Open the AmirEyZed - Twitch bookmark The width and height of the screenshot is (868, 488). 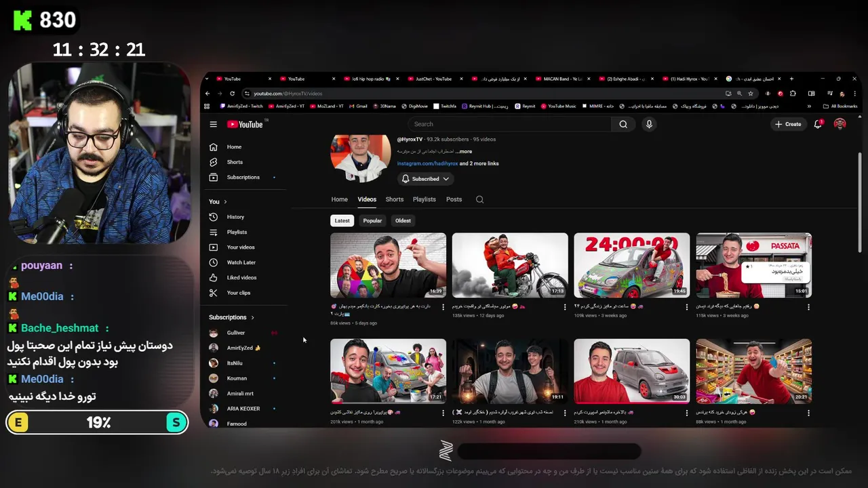[241, 106]
